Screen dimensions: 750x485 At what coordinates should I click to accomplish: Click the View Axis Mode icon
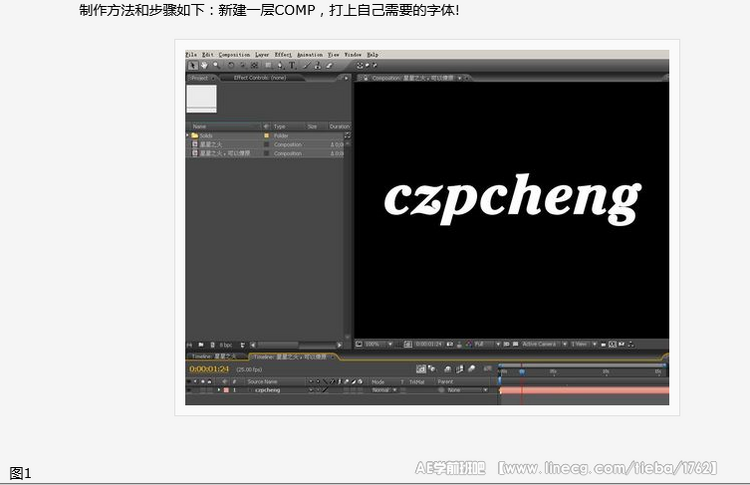pos(375,66)
